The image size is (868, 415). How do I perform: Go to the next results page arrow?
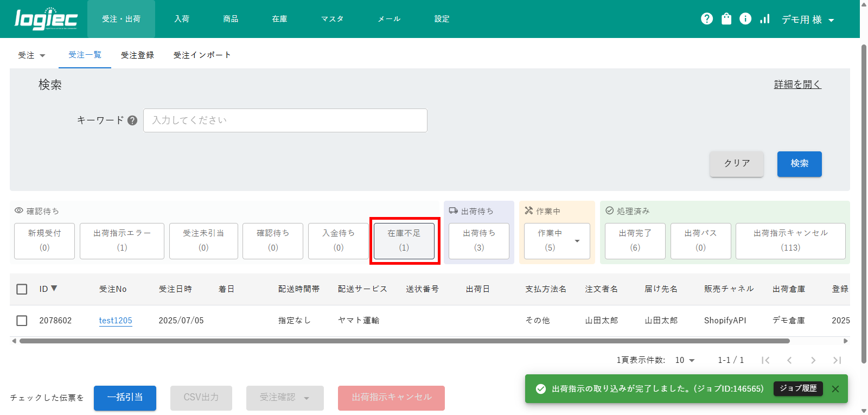[813, 360]
